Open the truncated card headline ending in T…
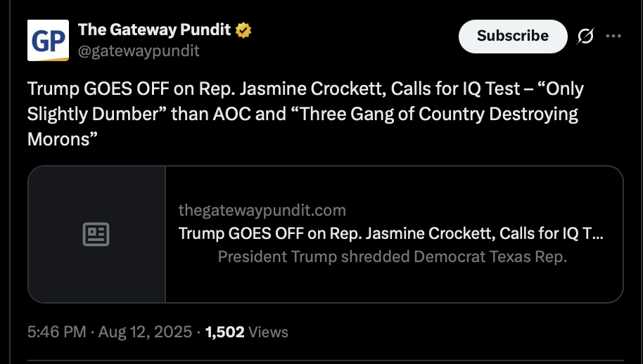 [x=391, y=233]
